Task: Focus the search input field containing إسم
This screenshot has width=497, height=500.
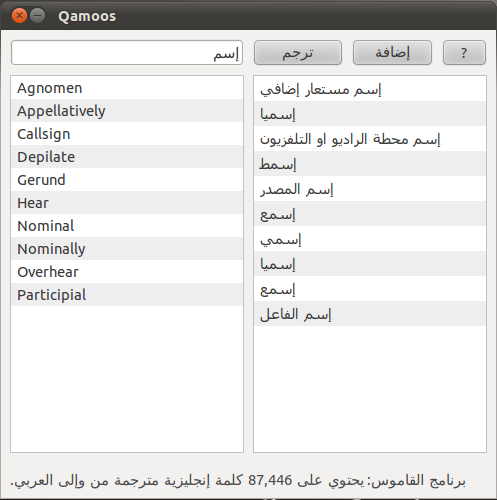Action: pos(127,53)
